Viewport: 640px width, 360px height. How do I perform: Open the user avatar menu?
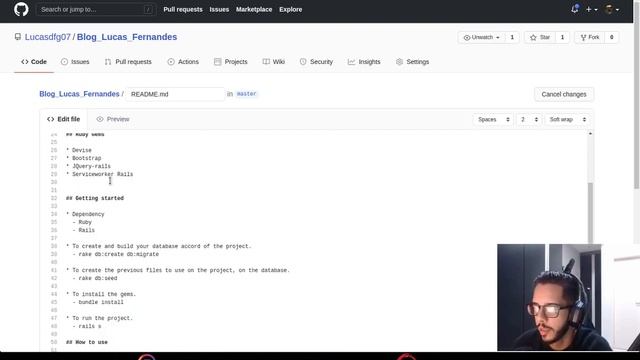(x=611, y=9)
